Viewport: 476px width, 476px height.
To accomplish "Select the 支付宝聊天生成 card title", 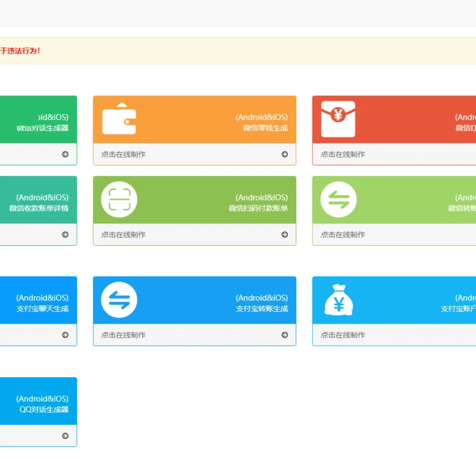I will (42, 309).
